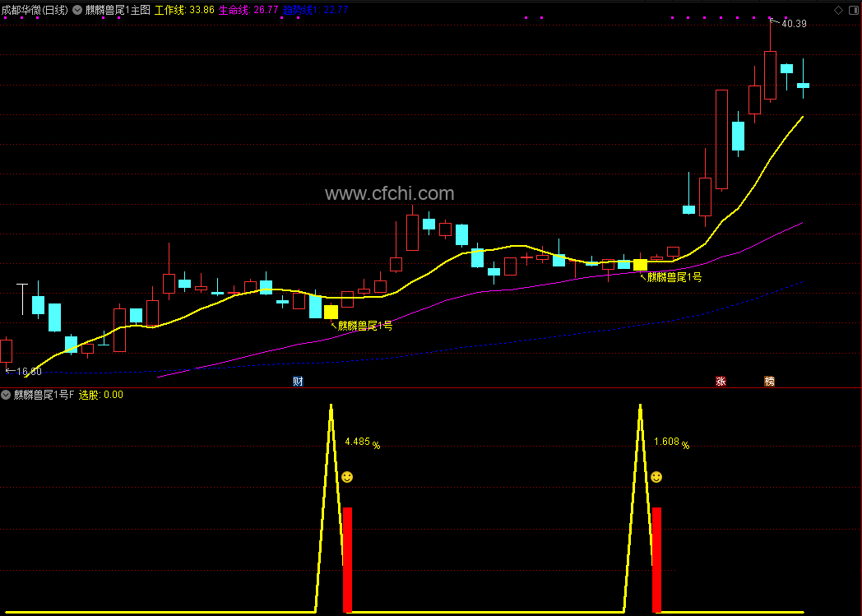
Task: Click the red signal bar under 4.485 %
Action: [x=347, y=559]
